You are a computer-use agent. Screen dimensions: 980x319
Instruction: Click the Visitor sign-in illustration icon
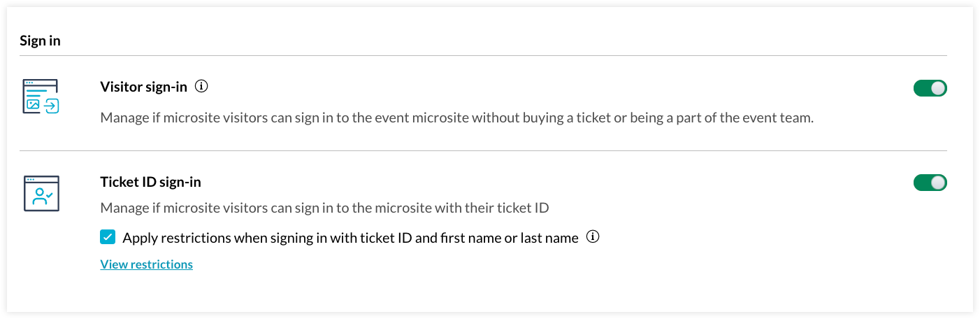41,97
